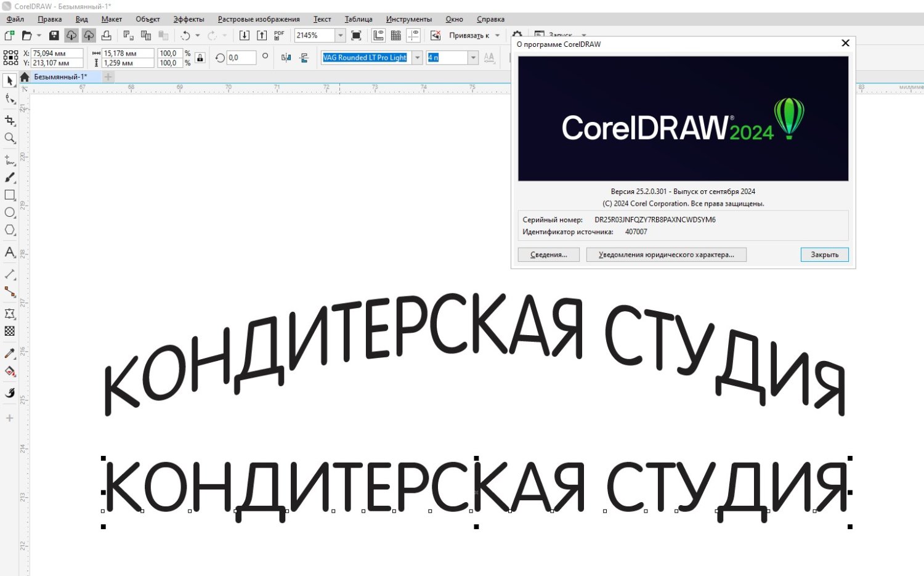
Task: Click the Export icon
Action: (262, 36)
